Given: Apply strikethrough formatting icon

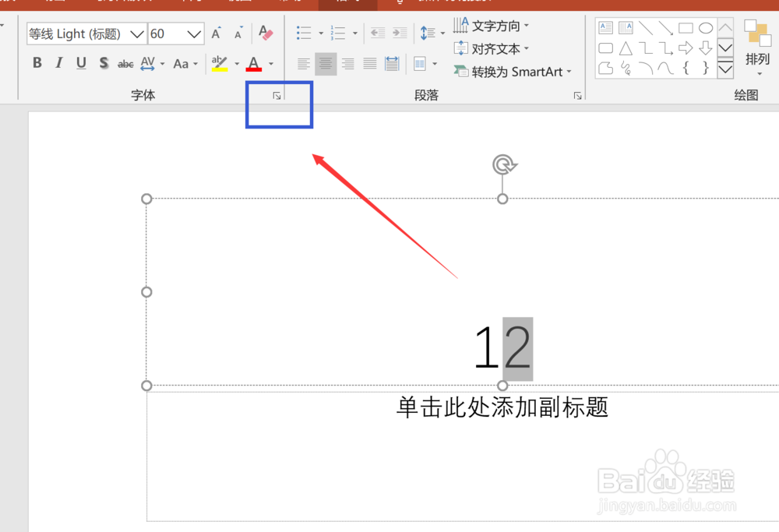Looking at the screenshot, I should pyautogui.click(x=125, y=63).
